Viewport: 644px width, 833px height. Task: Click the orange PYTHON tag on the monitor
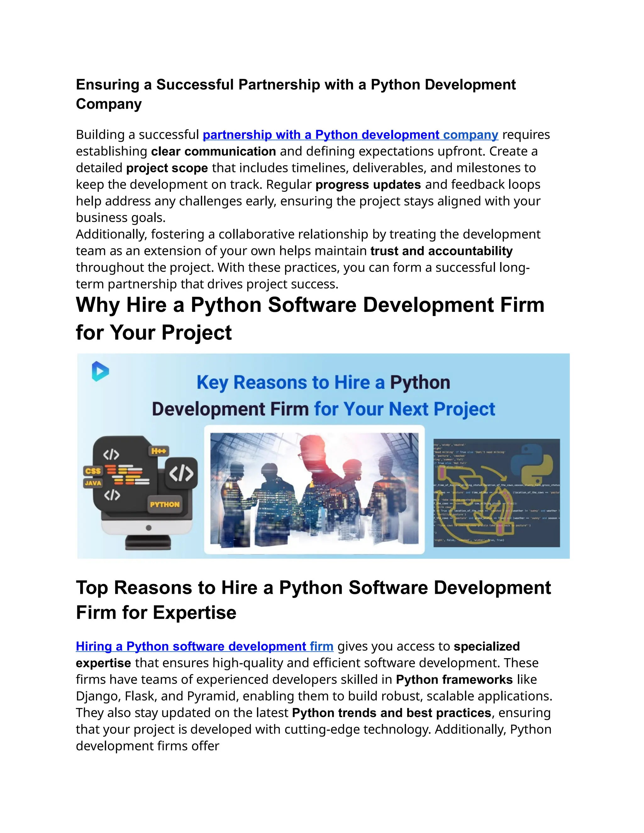[x=165, y=504]
